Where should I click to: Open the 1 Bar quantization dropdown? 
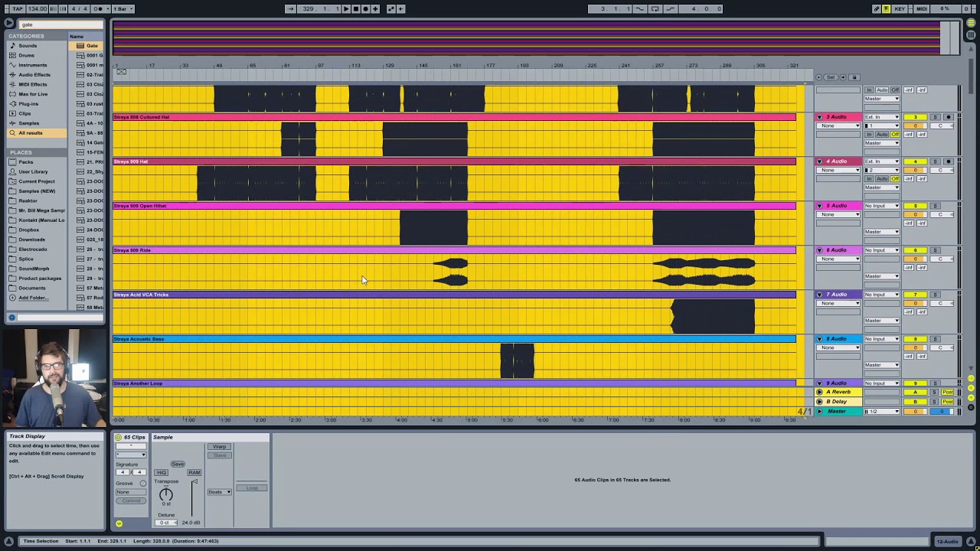(x=122, y=8)
